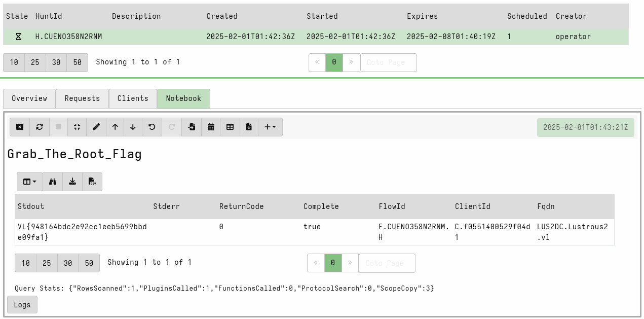The height and width of the screenshot is (319, 644).
Task: Click the undo arrow icon
Action: tap(152, 127)
